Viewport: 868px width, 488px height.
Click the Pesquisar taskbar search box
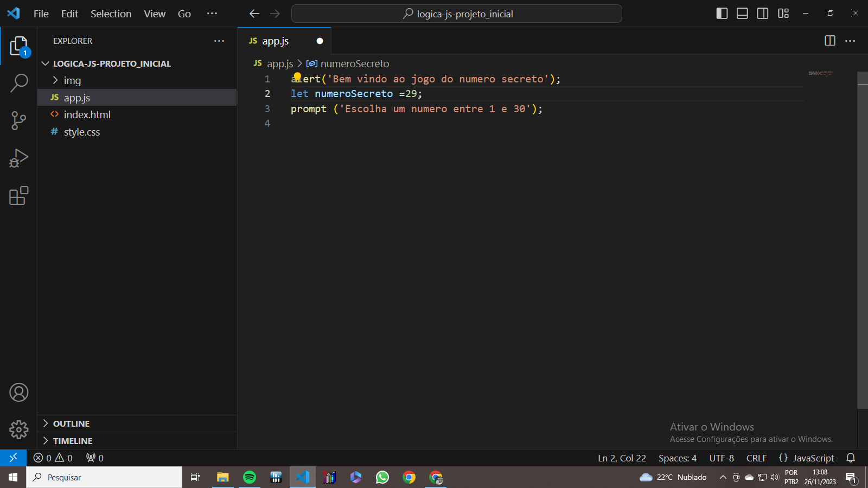coord(104,477)
